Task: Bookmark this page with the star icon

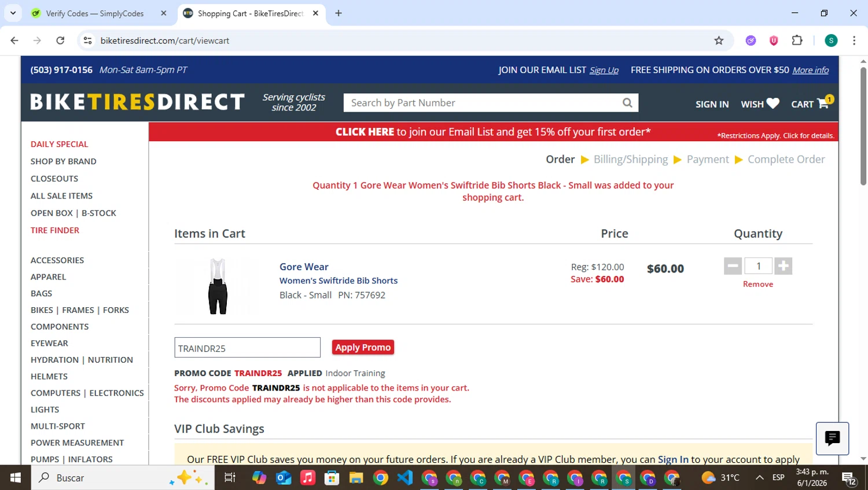Action: click(x=719, y=40)
